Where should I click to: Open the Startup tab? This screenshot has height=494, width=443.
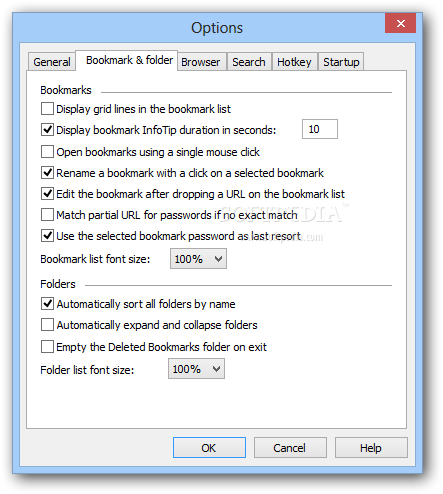coord(341,62)
